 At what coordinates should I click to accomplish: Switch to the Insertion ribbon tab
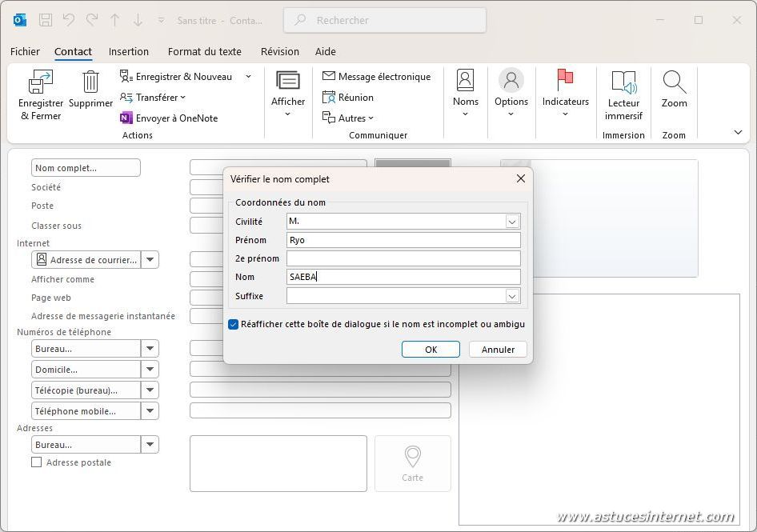coord(129,52)
